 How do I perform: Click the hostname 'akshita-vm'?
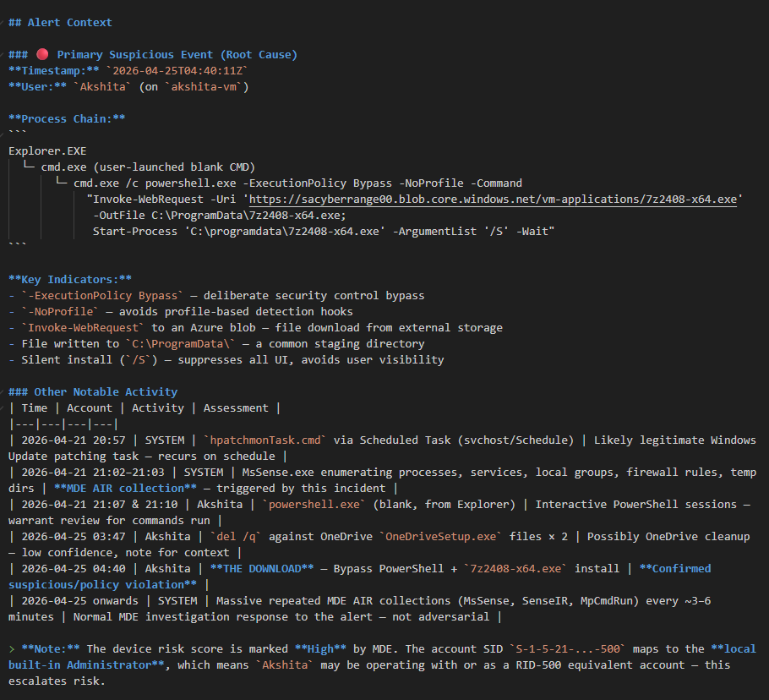[204, 87]
